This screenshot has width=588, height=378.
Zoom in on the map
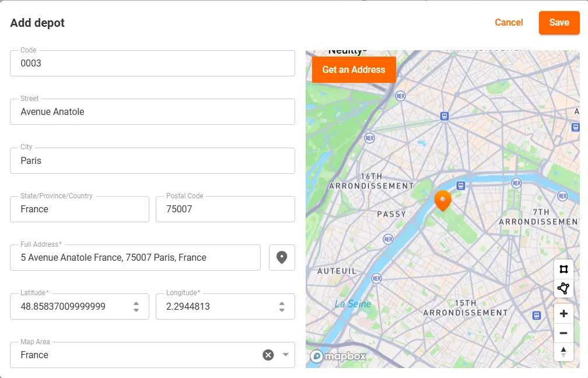[x=563, y=314]
